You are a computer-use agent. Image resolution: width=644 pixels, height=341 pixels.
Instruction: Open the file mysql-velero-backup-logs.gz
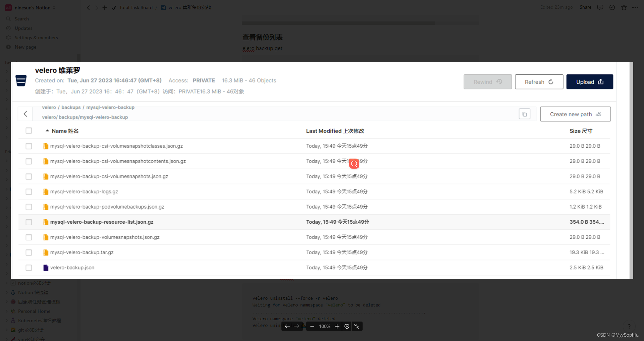coord(84,192)
